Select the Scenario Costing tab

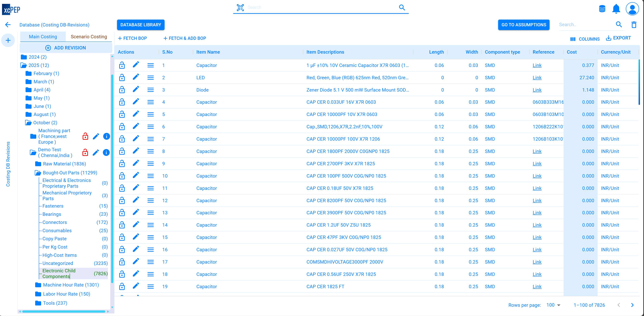click(x=89, y=36)
